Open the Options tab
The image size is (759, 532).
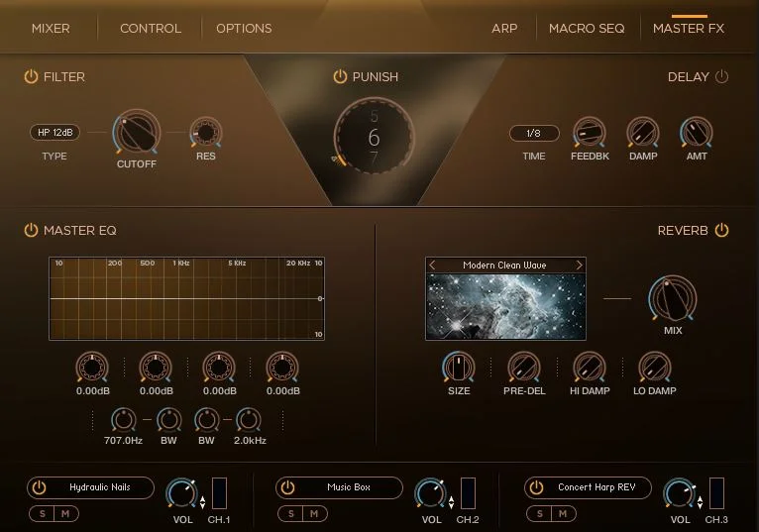(x=244, y=29)
